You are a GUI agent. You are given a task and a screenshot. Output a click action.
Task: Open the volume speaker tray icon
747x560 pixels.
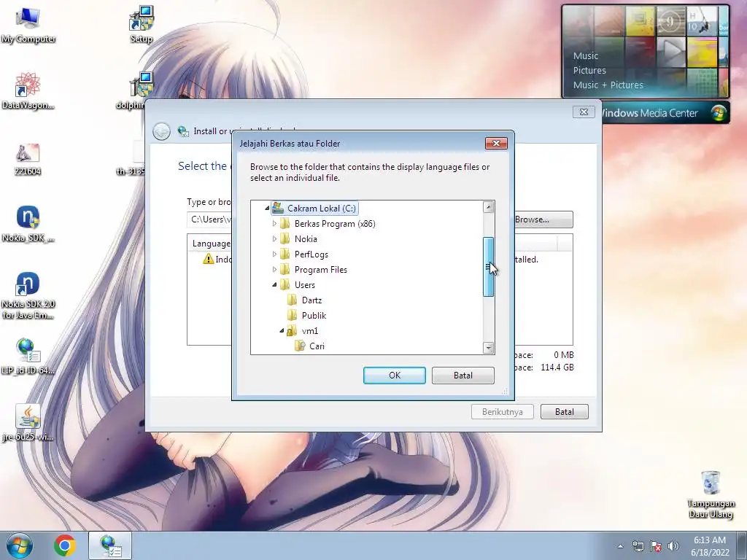point(673,546)
